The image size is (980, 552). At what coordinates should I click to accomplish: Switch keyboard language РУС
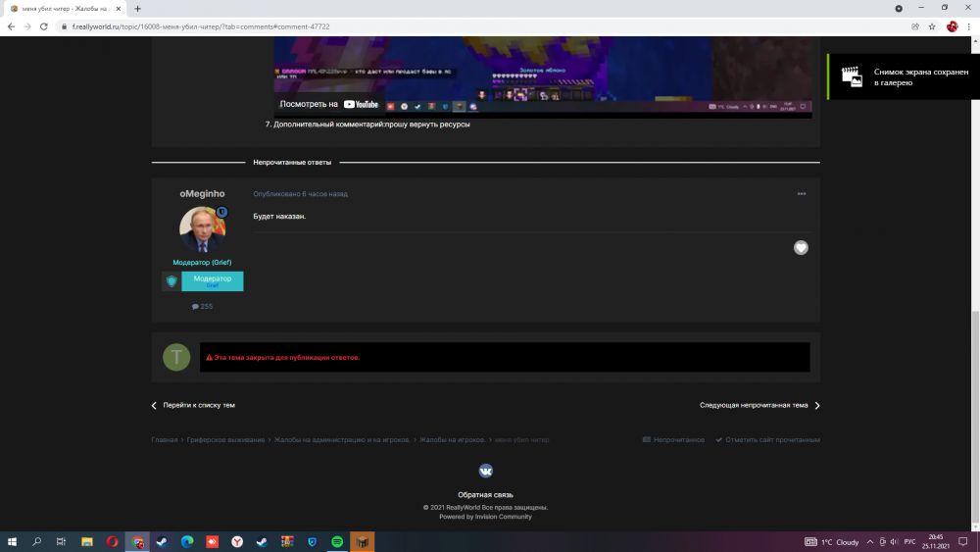coord(910,542)
